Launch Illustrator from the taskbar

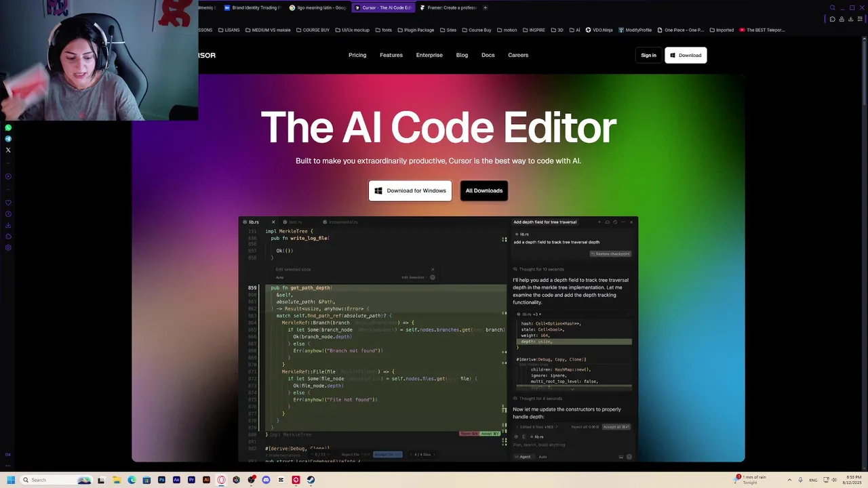pos(206,480)
